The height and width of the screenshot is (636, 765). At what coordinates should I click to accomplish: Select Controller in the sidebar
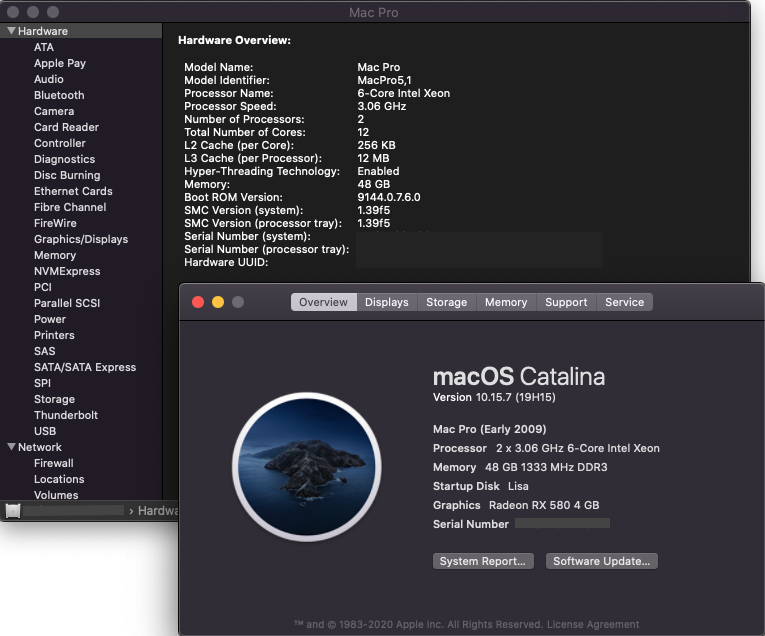tap(60, 143)
